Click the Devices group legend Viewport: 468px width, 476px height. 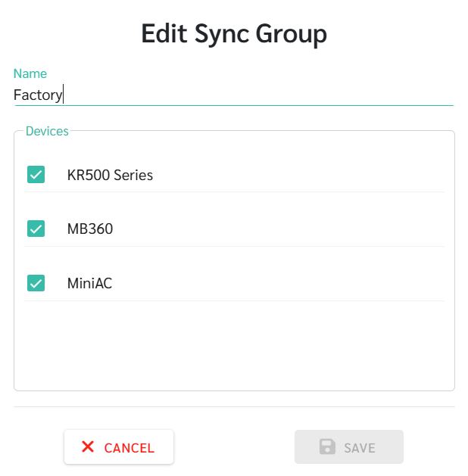click(47, 131)
